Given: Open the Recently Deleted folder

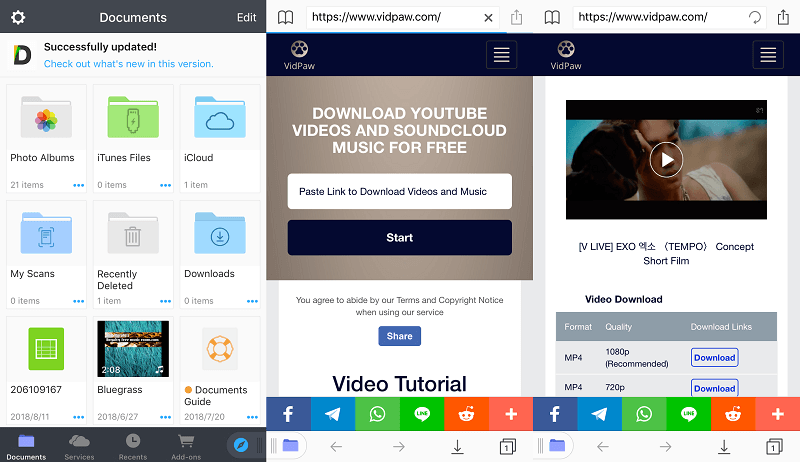Looking at the screenshot, I should pos(133,236).
